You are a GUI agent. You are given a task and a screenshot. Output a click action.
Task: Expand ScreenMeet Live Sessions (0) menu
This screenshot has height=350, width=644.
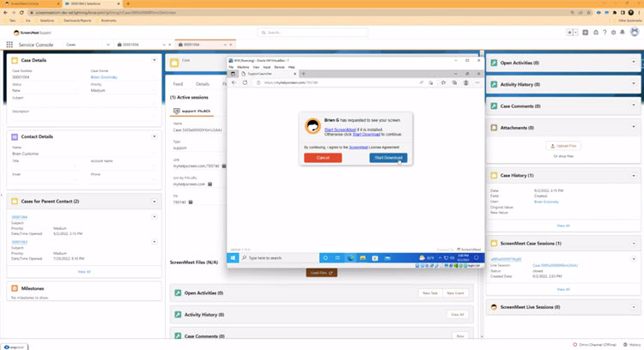634,307
